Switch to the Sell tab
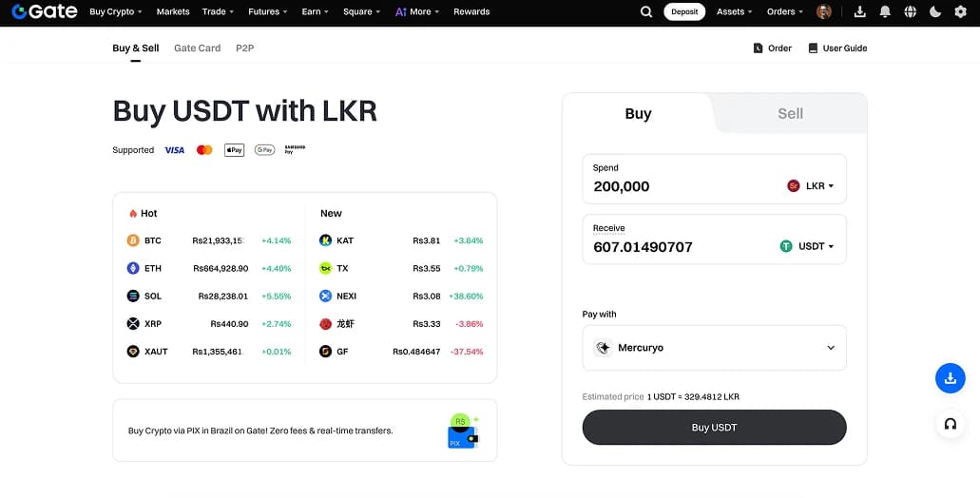The height and width of the screenshot is (498, 980). (790, 113)
